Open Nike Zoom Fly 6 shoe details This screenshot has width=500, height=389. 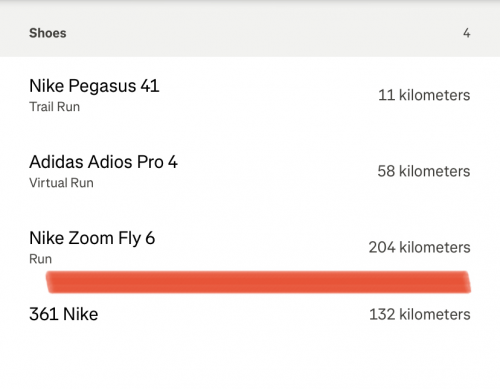[x=250, y=247]
